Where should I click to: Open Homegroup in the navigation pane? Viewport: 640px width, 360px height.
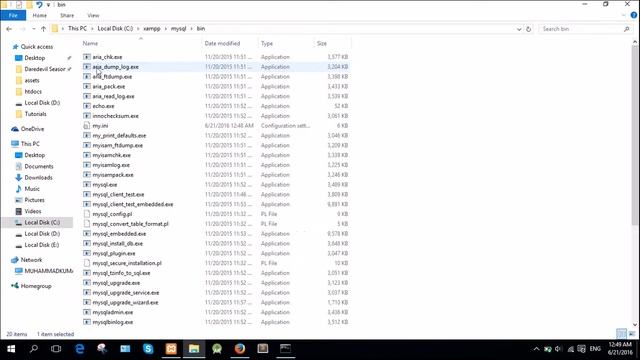tap(36, 286)
